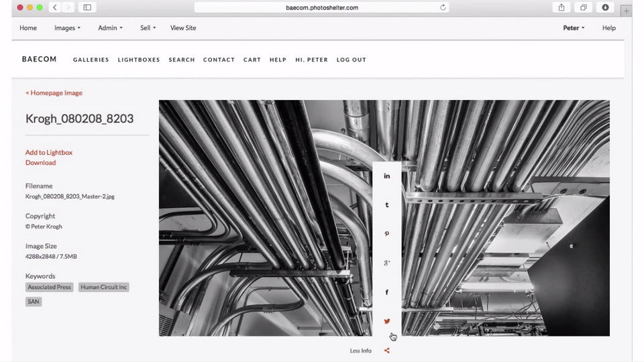
Task: Open the Peter account menu
Action: click(x=574, y=28)
